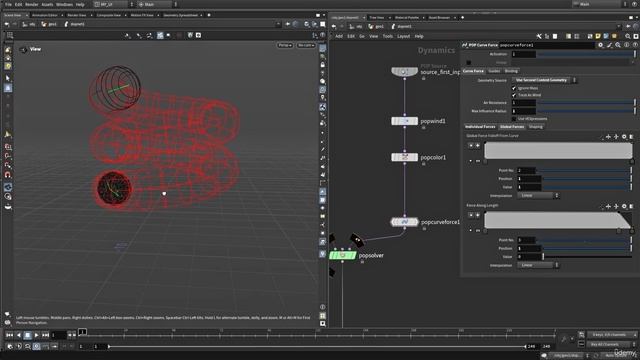This screenshot has height=360, width=640.
Task: Switch to the Global Forces tab
Action: click(512, 127)
